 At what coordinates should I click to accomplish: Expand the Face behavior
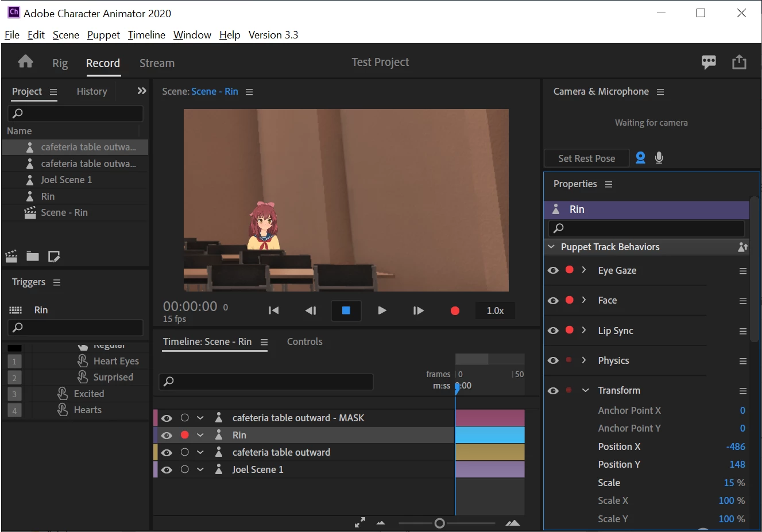click(584, 300)
